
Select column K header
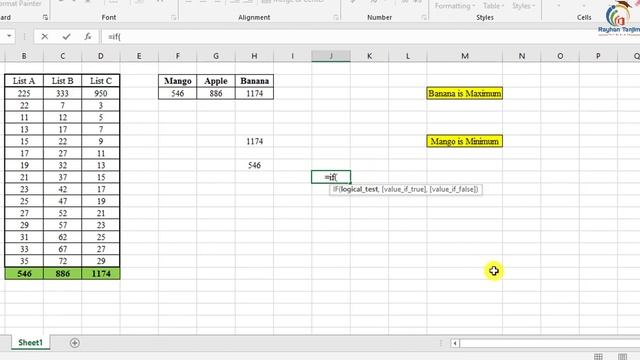click(369, 56)
